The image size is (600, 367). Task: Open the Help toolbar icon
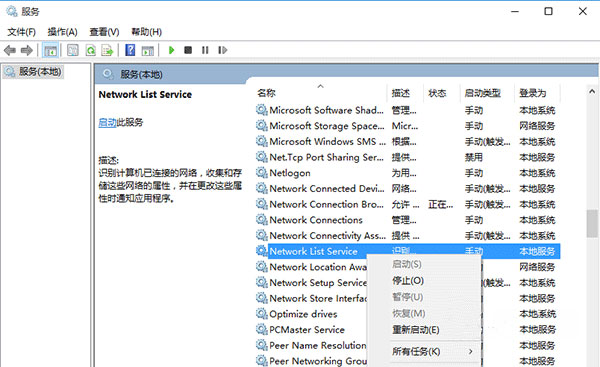(x=130, y=50)
